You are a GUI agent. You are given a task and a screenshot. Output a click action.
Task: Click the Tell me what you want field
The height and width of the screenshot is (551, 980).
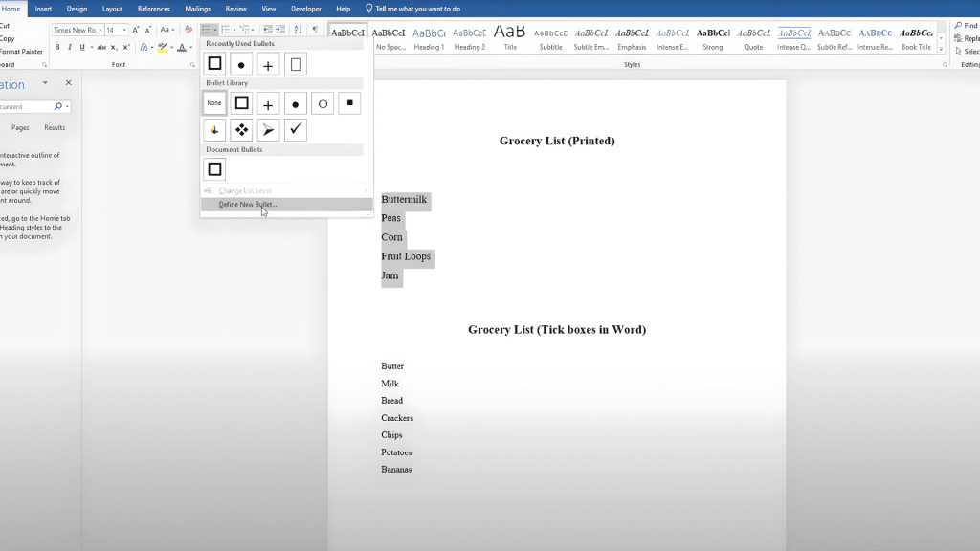point(417,9)
